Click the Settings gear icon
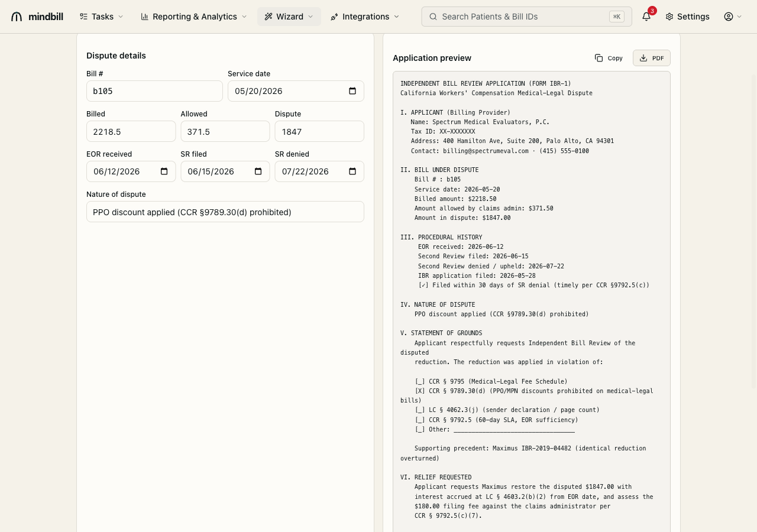This screenshot has height=532, width=757. [x=669, y=17]
